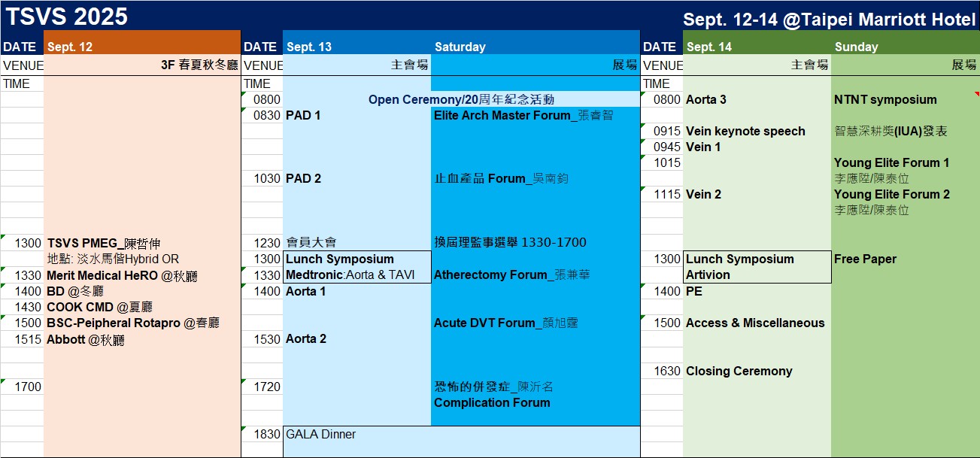The image size is (980, 458).
Task: Select the Acute DVT Forum cell
Action: click(x=505, y=323)
